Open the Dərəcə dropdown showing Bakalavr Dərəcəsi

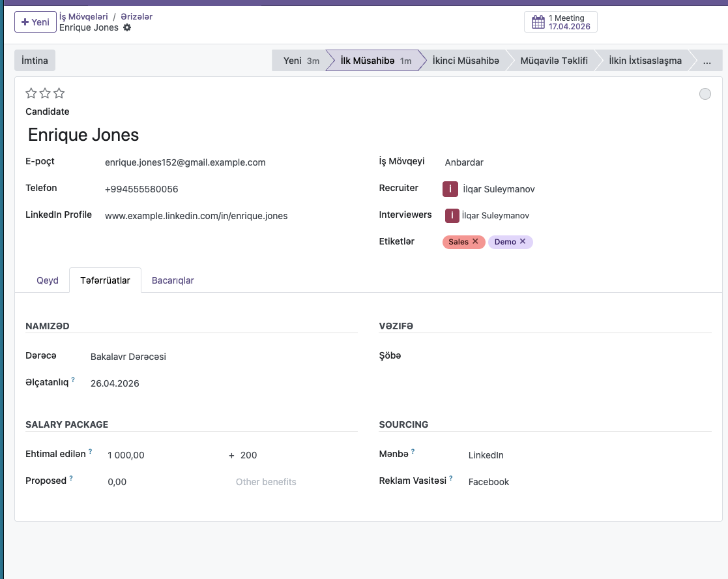(x=196, y=357)
